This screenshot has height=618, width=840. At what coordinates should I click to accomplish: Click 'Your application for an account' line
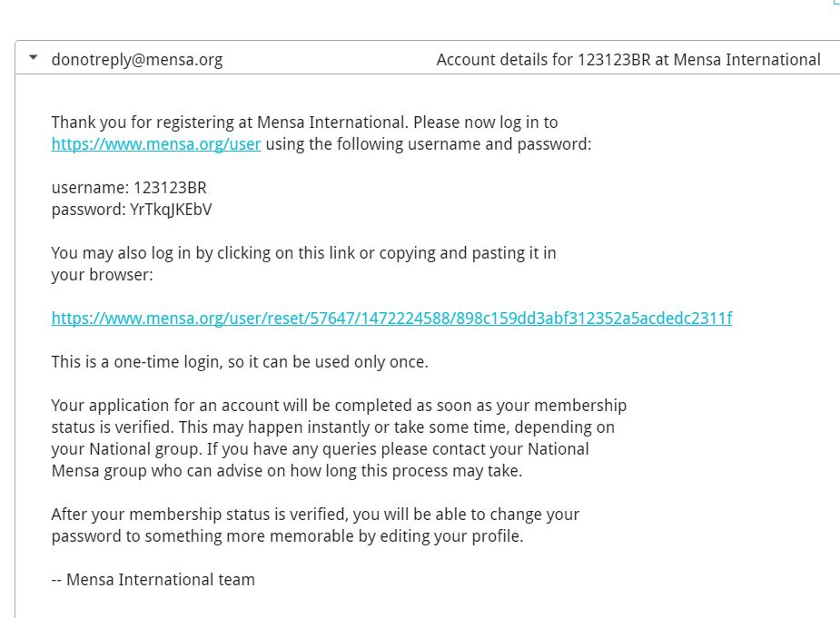click(x=339, y=406)
